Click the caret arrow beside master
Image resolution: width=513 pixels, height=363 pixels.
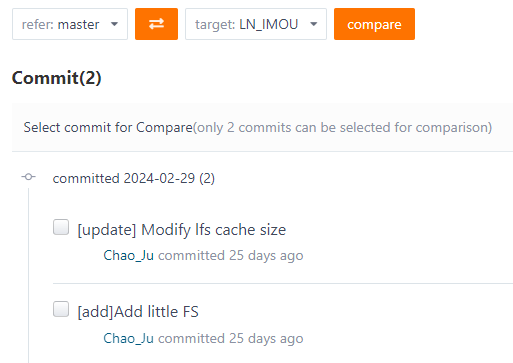click(114, 24)
